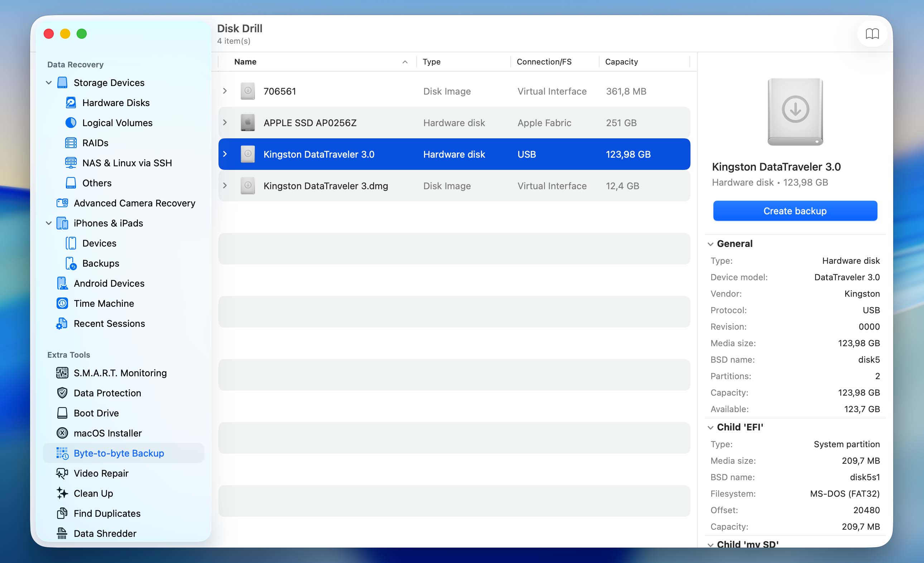Collapse the Storage Devices tree
The image size is (924, 563).
coord(49,82)
